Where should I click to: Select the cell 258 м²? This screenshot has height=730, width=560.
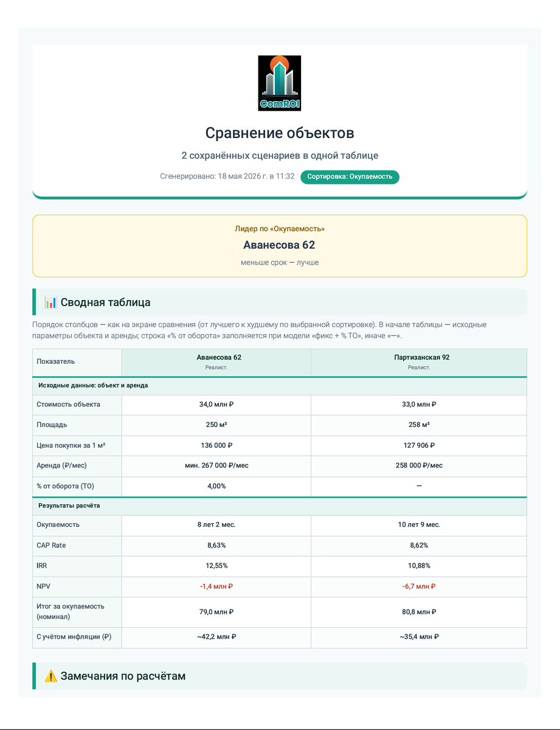419,425
